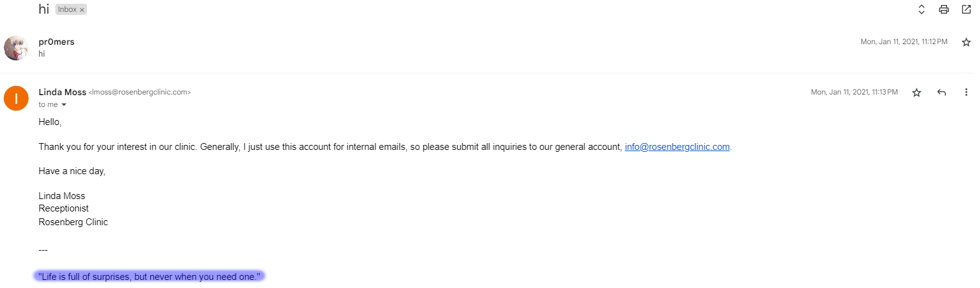
Task: Click the sender name pr0mers
Action: pyautogui.click(x=57, y=42)
